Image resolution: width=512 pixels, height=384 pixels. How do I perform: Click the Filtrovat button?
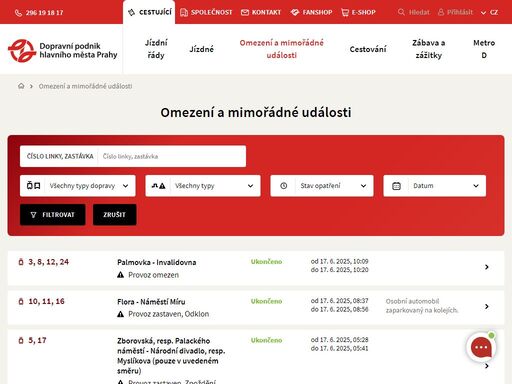[x=53, y=215]
